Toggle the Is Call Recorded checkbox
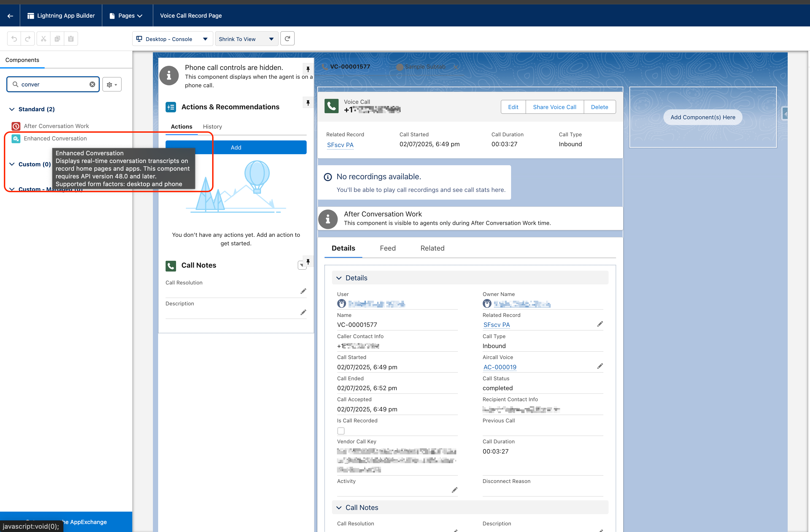The width and height of the screenshot is (810, 532). [x=341, y=431]
